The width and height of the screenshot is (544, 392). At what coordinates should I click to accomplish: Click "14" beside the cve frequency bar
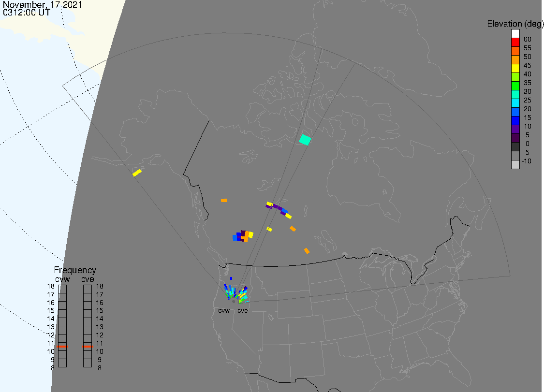100,319
